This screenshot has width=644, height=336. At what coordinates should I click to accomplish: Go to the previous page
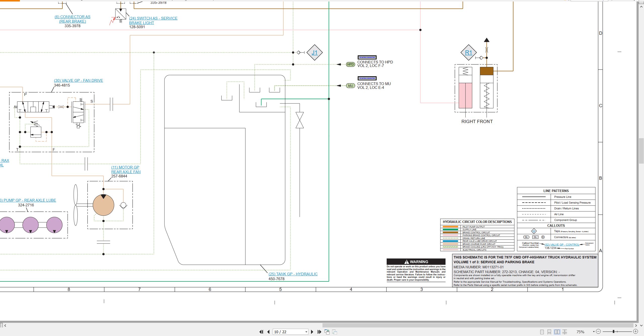pos(268,332)
